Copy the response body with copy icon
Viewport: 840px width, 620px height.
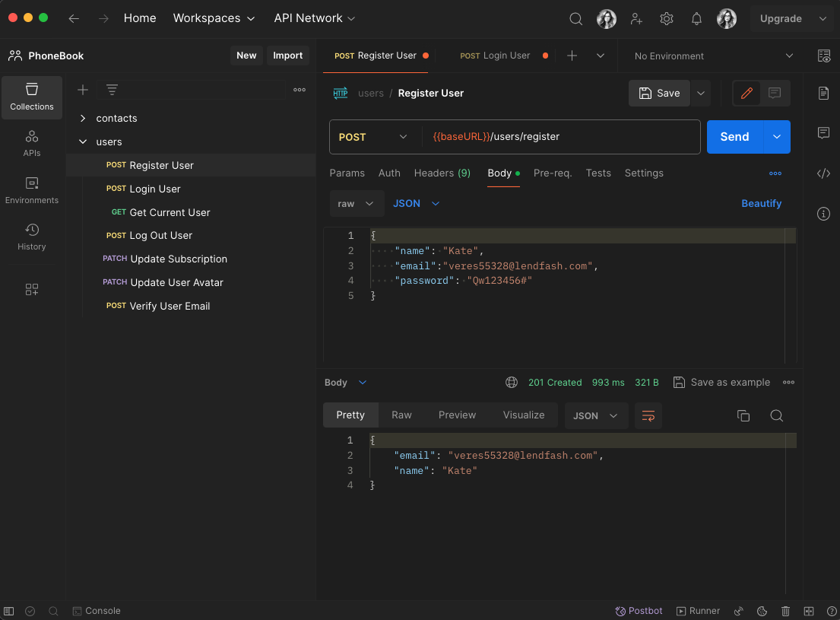point(743,415)
